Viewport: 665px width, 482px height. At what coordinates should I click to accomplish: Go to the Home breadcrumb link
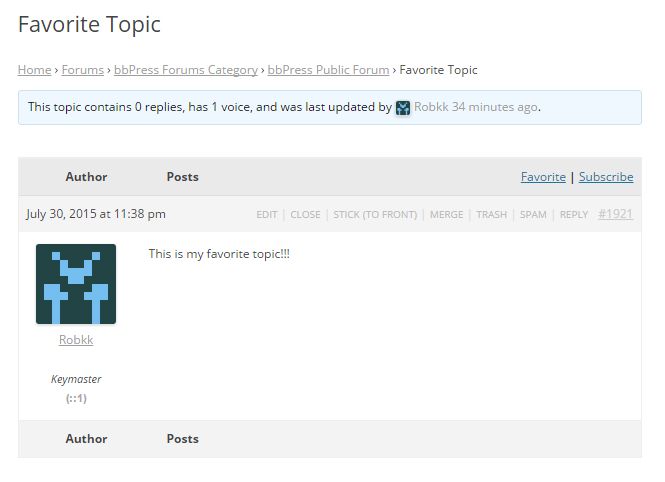click(34, 70)
